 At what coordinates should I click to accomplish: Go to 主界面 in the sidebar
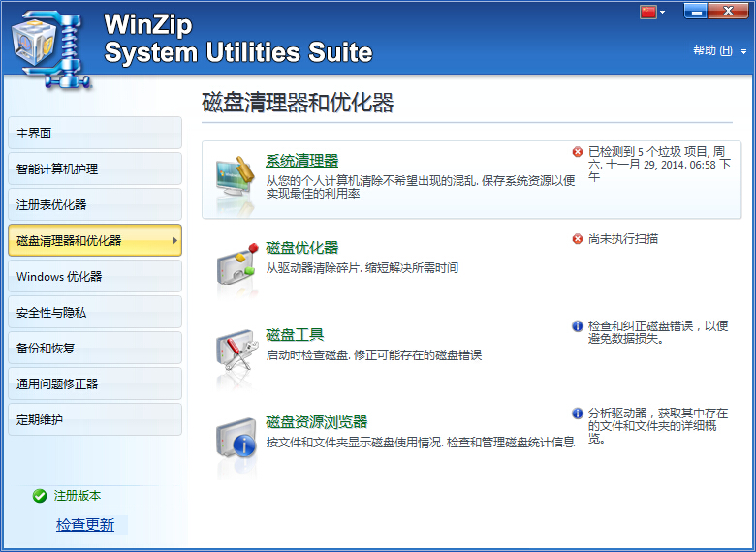click(94, 134)
